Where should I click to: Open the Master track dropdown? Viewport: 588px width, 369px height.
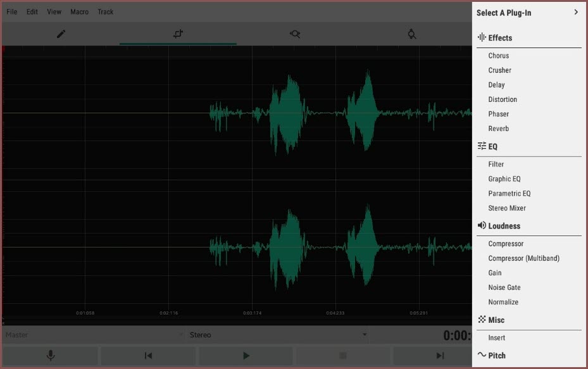point(94,335)
